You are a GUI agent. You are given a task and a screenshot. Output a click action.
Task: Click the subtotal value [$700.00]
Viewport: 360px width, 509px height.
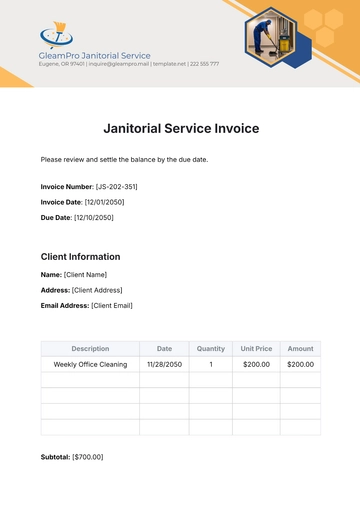(88, 457)
